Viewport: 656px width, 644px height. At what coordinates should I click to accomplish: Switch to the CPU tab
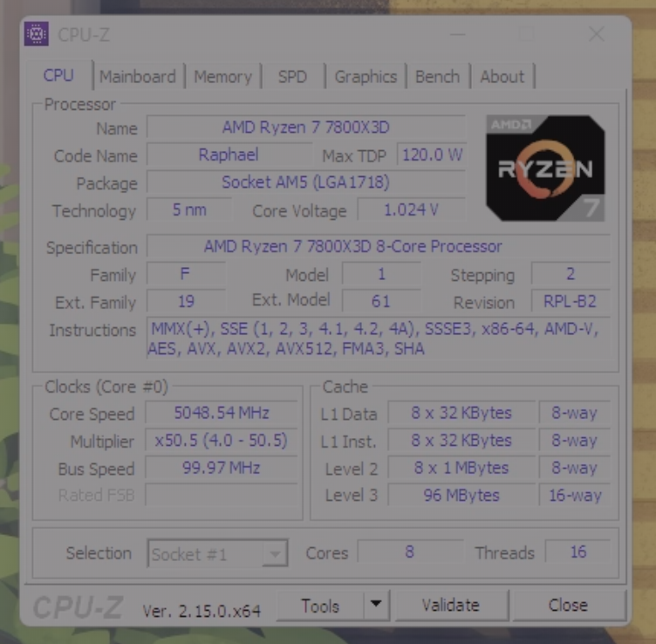58,75
